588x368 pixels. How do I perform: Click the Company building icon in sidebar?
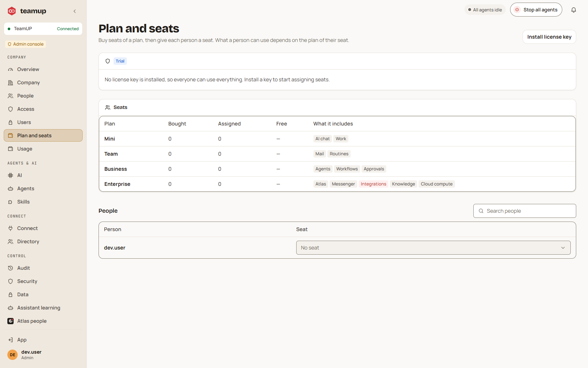11,83
